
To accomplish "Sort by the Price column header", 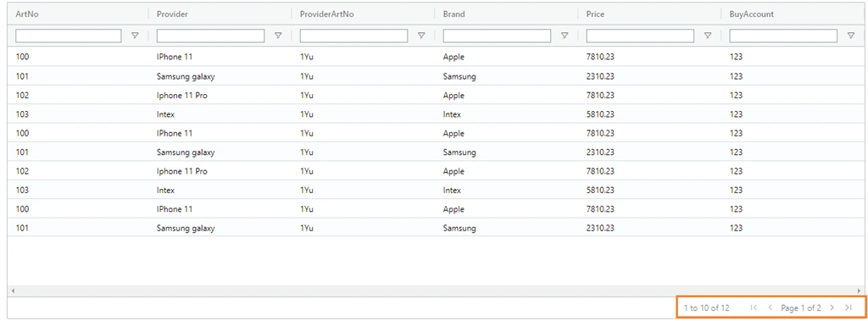I will pyautogui.click(x=596, y=14).
